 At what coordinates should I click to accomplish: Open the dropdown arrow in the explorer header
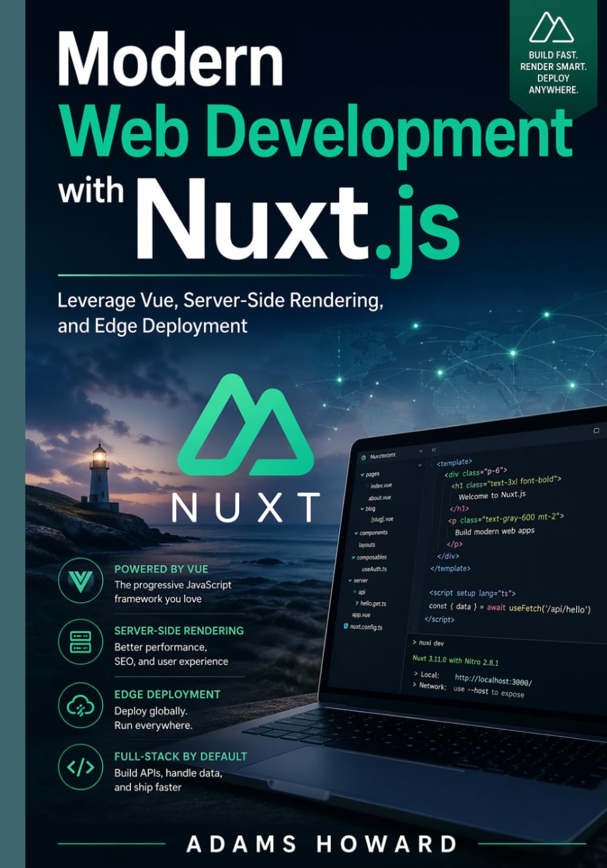coord(421,452)
